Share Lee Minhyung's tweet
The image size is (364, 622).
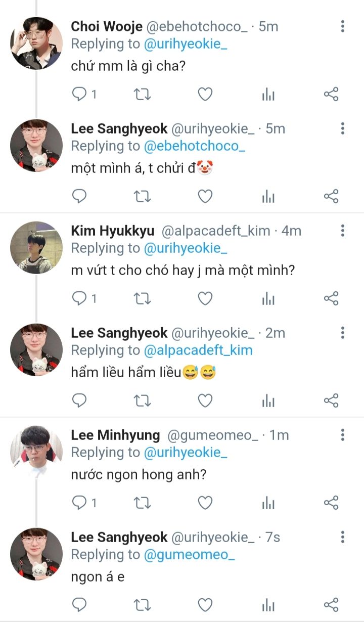coord(331,503)
